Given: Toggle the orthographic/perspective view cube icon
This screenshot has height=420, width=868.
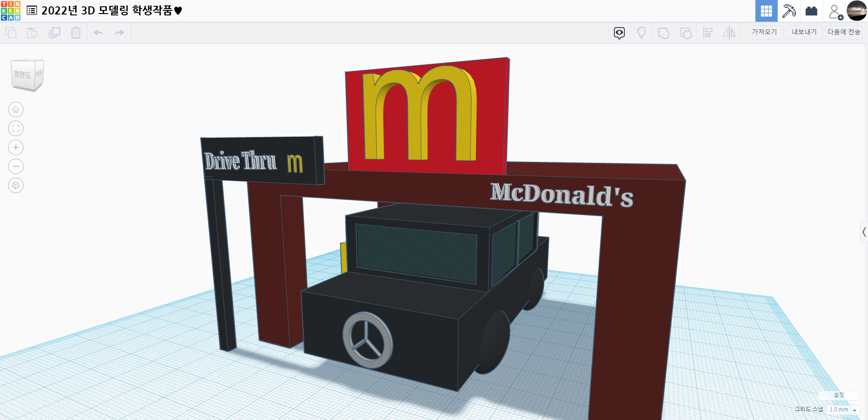Looking at the screenshot, I should (x=16, y=185).
